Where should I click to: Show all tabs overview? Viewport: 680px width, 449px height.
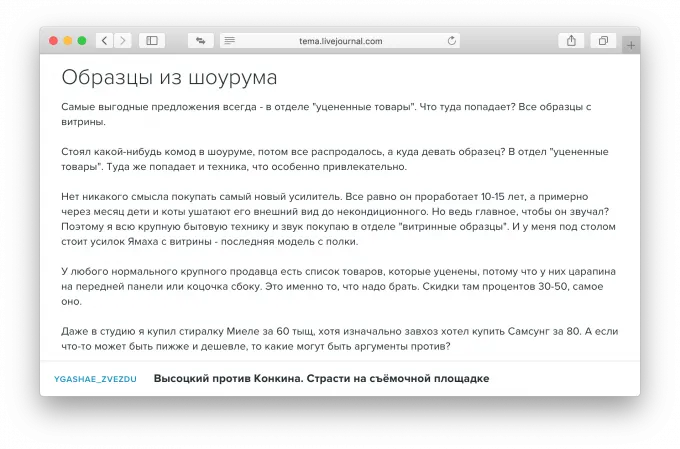[604, 41]
